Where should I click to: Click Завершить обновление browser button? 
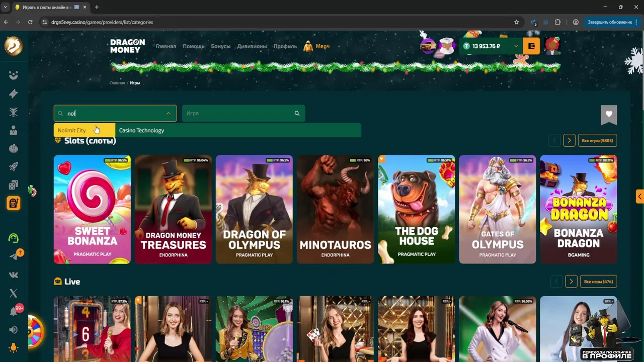[x=613, y=22]
